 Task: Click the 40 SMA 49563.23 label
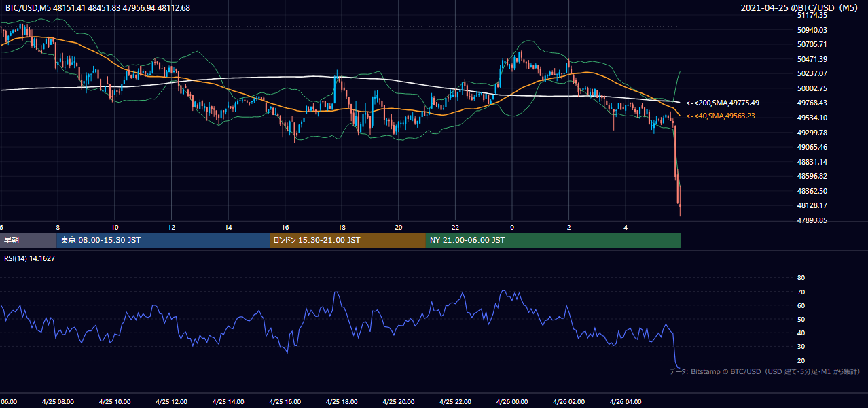pyautogui.click(x=721, y=116)
